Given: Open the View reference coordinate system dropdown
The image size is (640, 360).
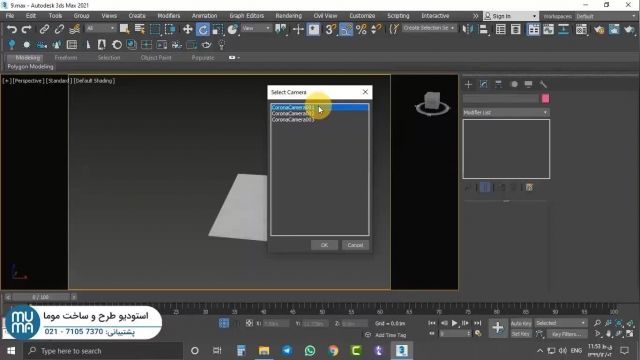Looking at the screenshot, I should point(256,28).
